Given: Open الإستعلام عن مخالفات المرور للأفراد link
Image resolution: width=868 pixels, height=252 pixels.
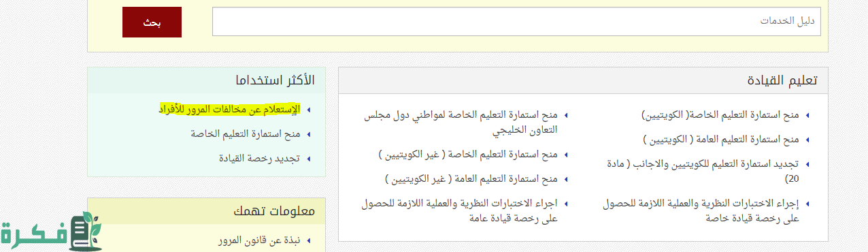Looking at the screenshot, I should 229,109.
